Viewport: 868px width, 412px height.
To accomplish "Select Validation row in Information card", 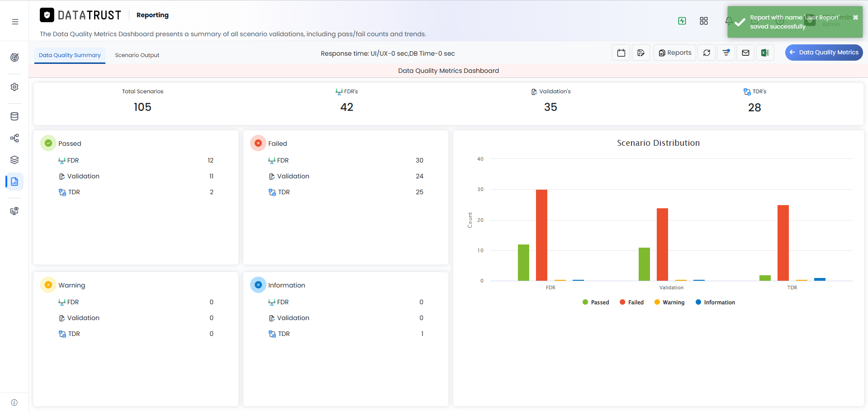I will (x=346, y=318).
